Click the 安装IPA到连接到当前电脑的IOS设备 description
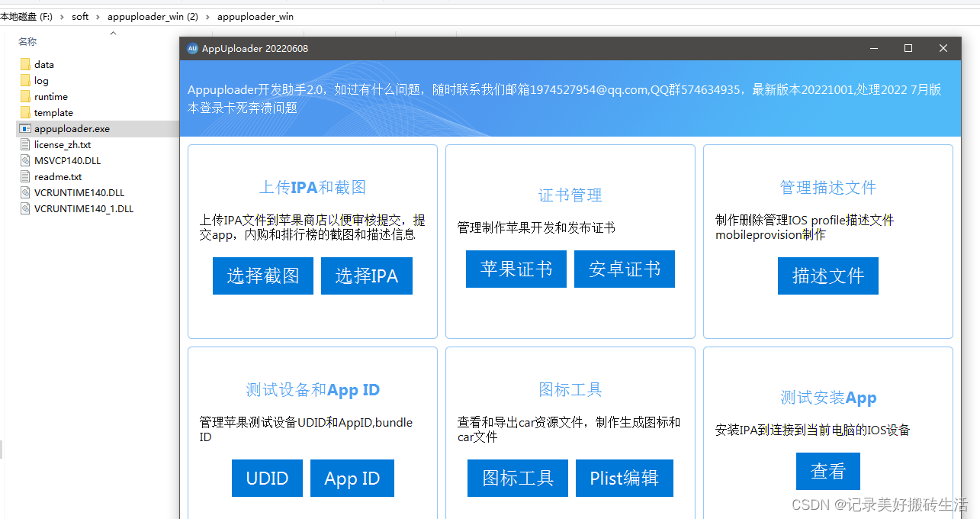This screenshot has height=519, width=980. [x=813, y=430]
